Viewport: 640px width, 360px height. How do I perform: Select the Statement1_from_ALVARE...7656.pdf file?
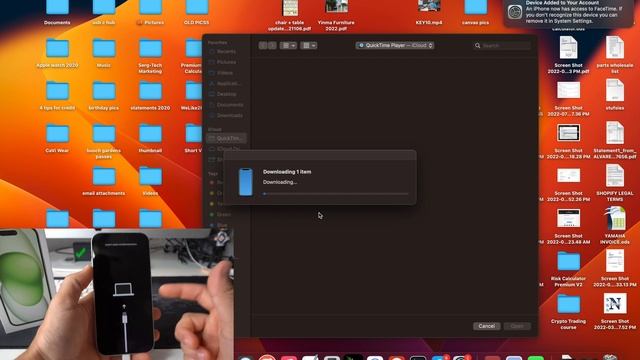(615, 140)
